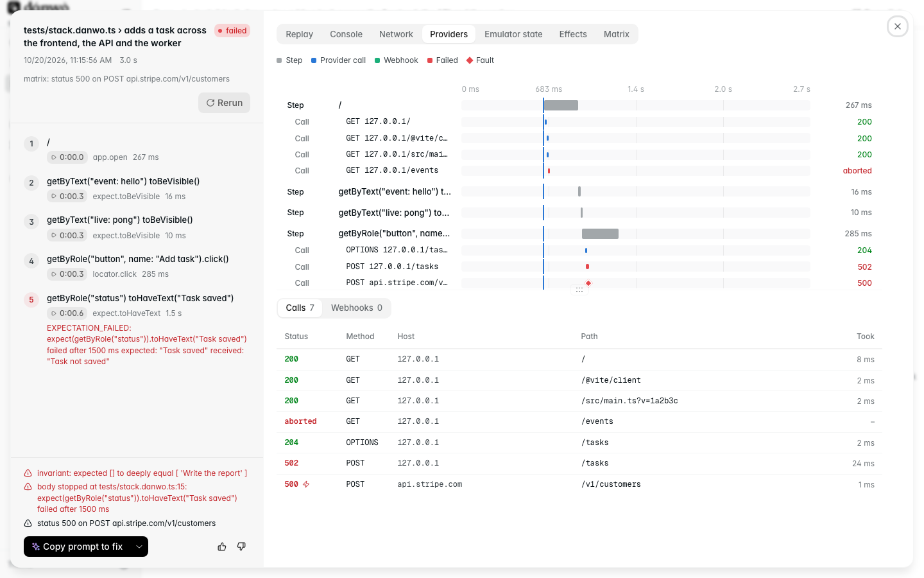The image size is (924, 578).
Task: Toggle the Step legend item
Action: [x=289, y=60]
